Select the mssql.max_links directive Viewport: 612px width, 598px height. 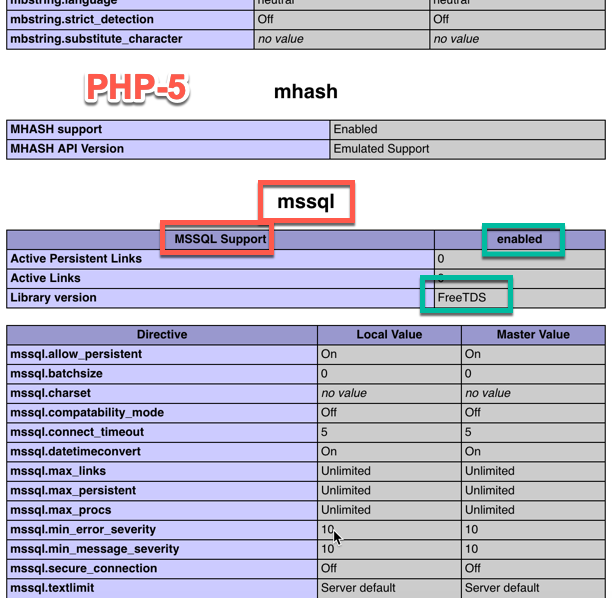[x=162, y=471]
